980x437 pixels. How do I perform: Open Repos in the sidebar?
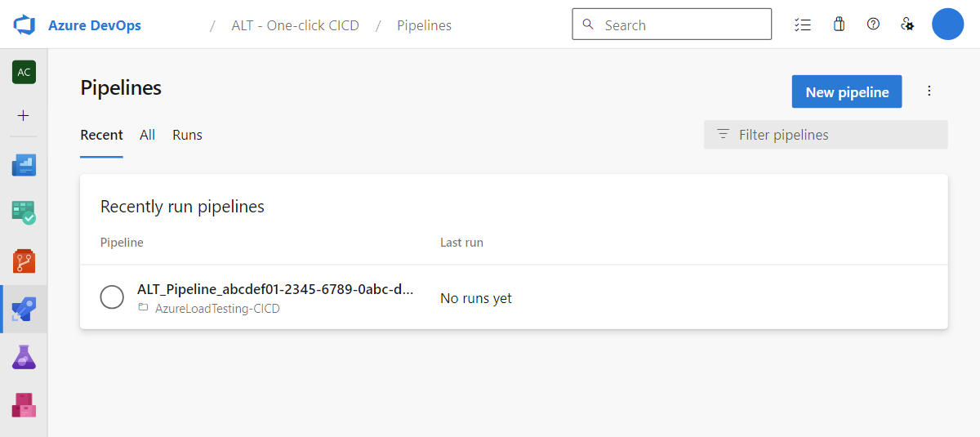click(x=24, y=261)
